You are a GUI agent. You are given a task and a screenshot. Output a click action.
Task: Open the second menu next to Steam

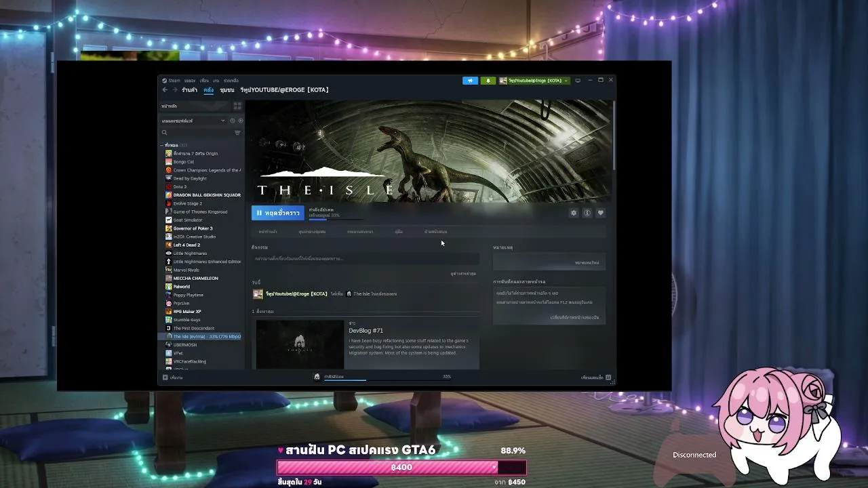coord(190,81)
